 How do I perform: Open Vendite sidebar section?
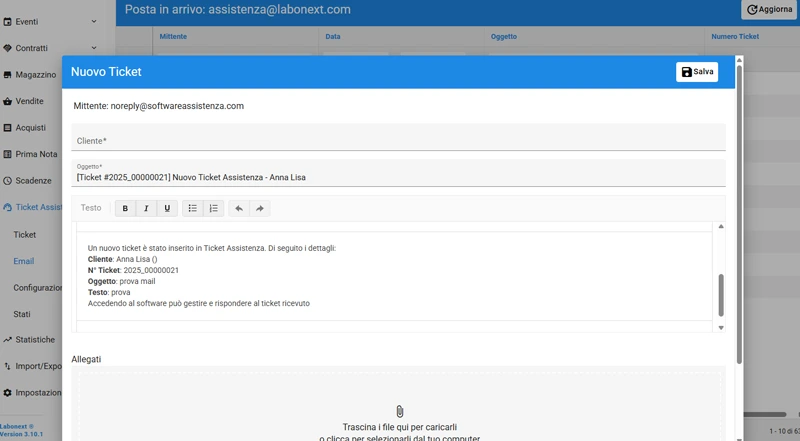[29, 102]
